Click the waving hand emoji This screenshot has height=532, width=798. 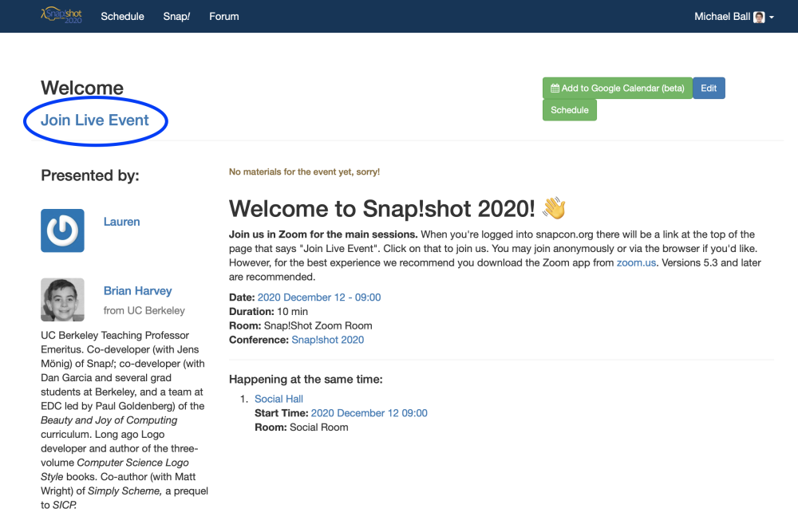(555, 208)
